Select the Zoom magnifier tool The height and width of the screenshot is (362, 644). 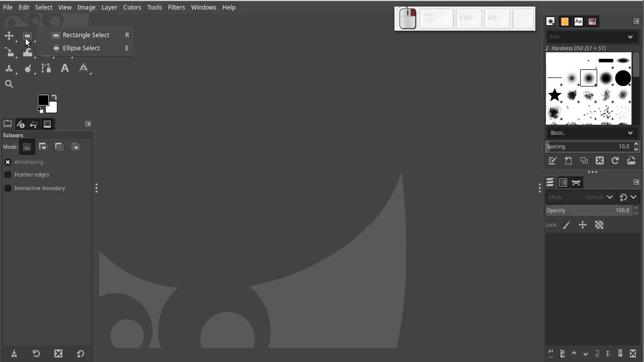[x=9, y=84]
